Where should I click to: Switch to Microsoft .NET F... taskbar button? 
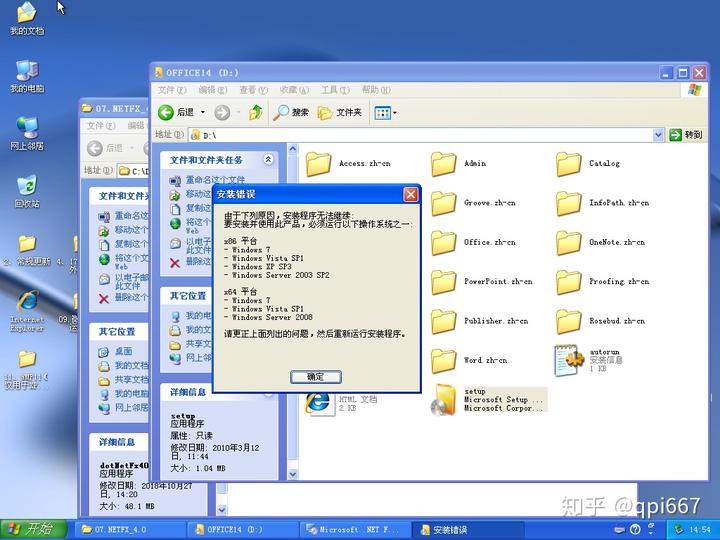[x=355, y=529]
